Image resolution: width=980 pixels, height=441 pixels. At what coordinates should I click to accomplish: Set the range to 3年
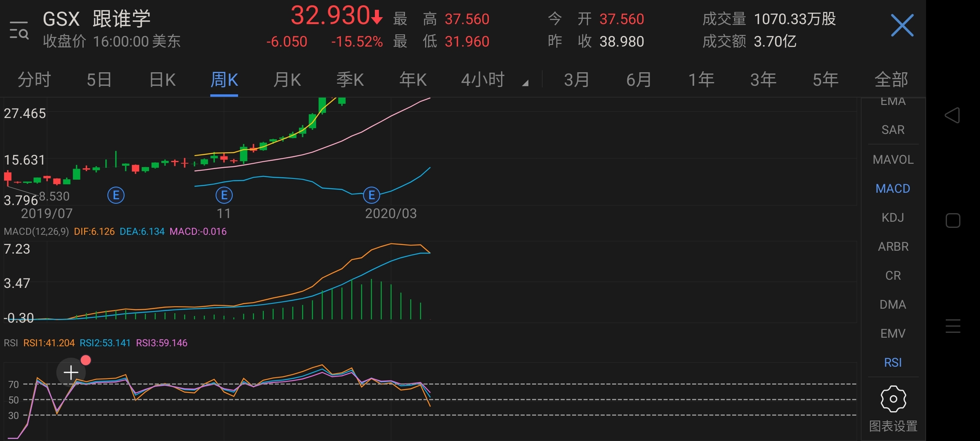(x=763, y=80)
